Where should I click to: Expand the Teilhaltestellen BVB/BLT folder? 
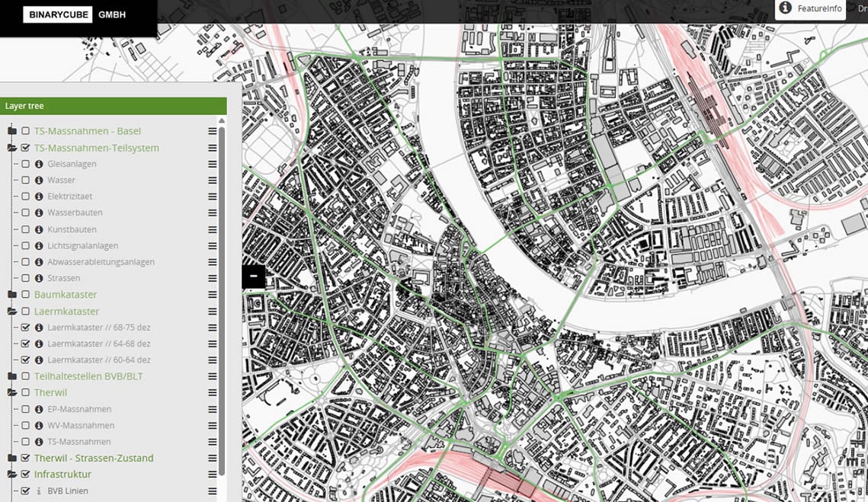point(12,376)
